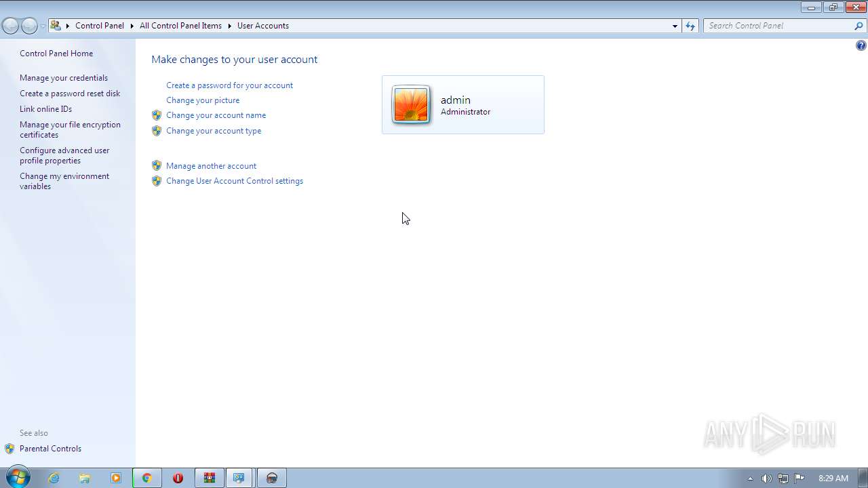The height and width of the screenshot is (488, 868).
Task: Click Change your picture link
Action: pyautogui.click(x=203, y=100)
